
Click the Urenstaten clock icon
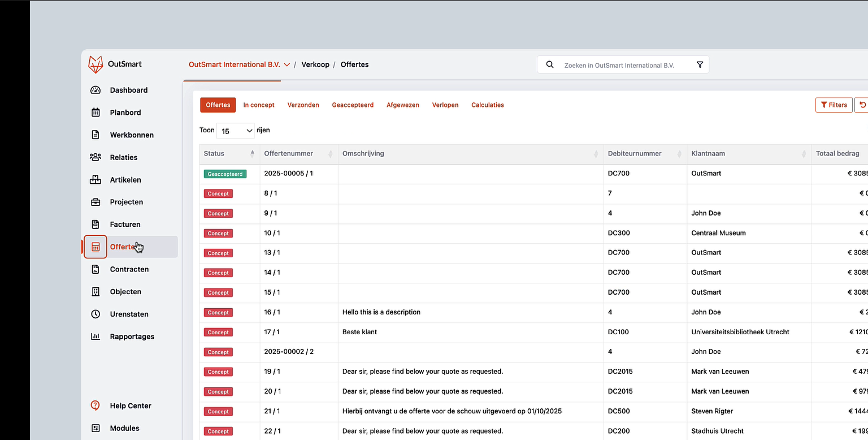tap(96, 314)
